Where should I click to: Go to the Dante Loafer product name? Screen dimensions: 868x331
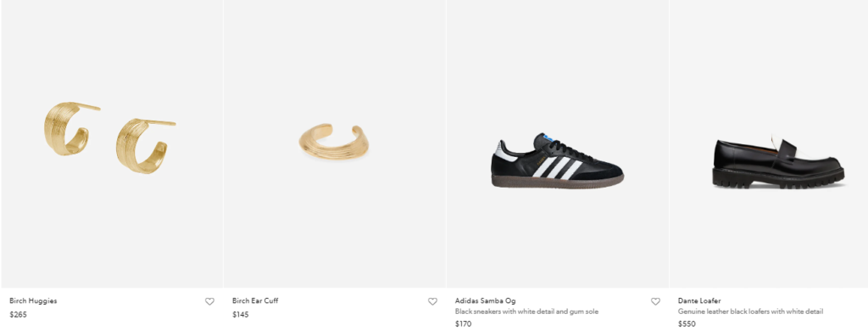[x=699, y=301]
